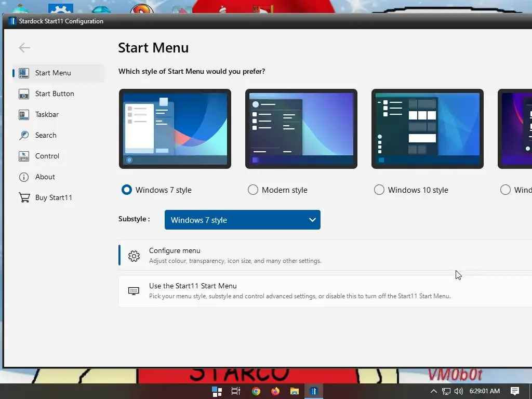Select the Windows 7 style radio button
Screen dimensions: 532x399
[x=127, y=190]
